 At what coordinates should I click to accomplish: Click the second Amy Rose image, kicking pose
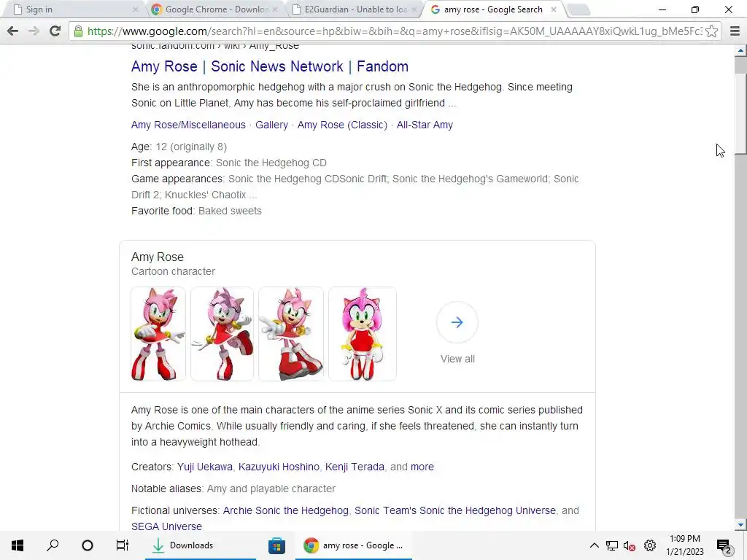pos(222,333)
